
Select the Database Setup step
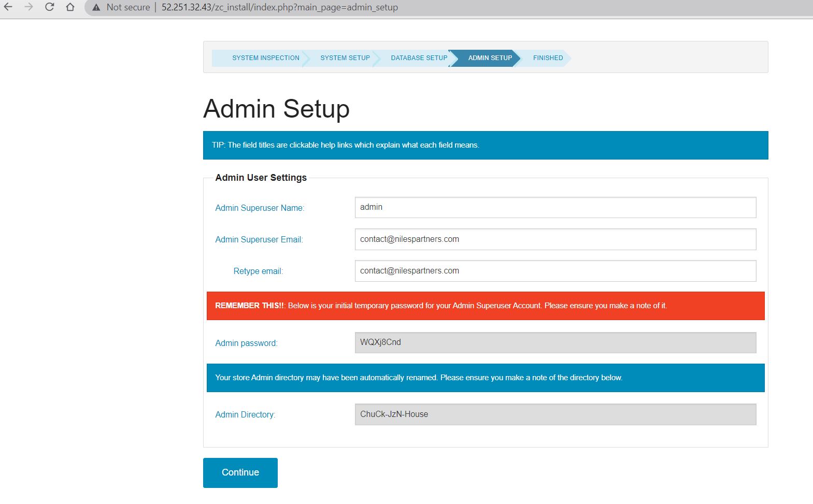coord(419,58)
